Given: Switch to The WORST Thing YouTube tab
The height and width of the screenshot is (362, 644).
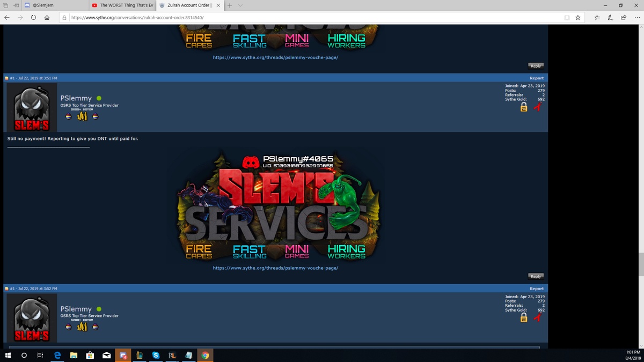Looking at the screenshot, I should pos(122,5).
